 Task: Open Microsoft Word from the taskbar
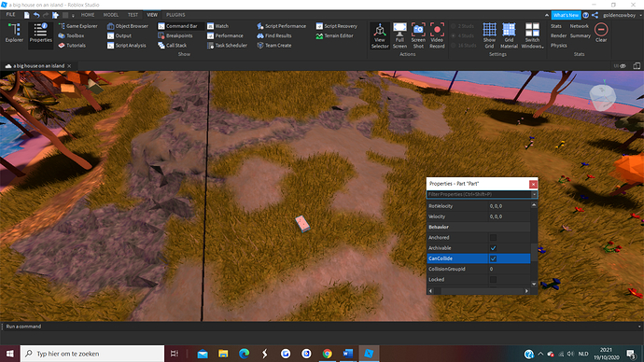point(348,354)
